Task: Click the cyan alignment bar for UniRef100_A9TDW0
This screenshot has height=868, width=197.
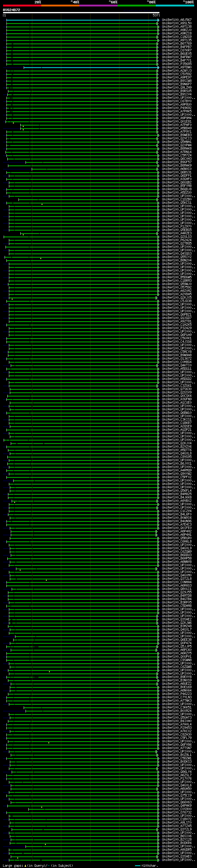Action: click(91, 67)
